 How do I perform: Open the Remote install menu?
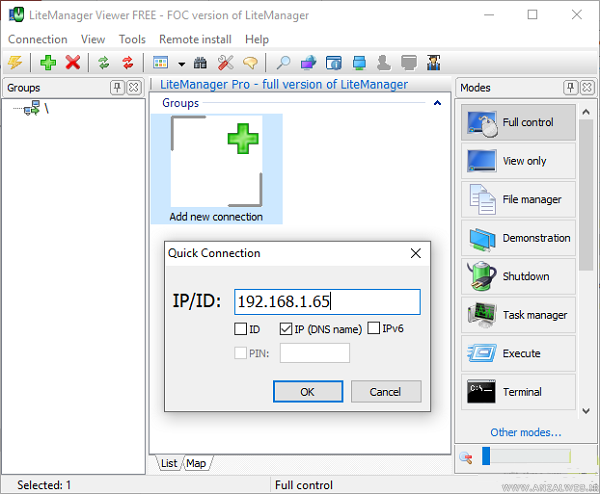point(196,39)
